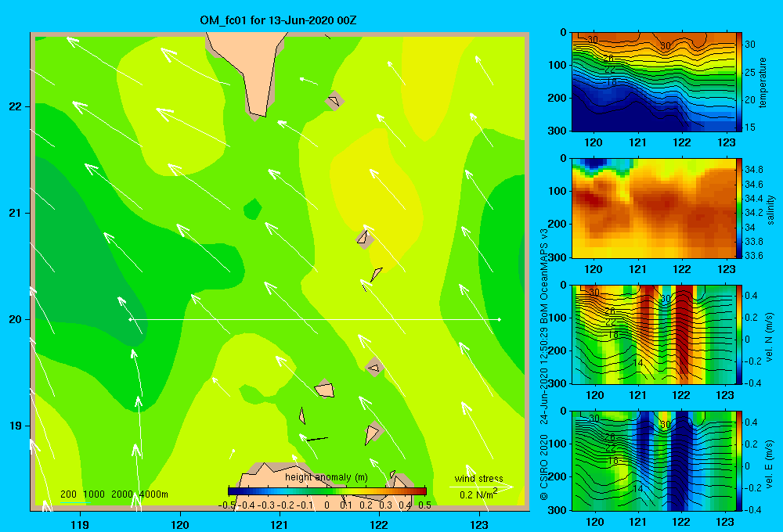Click the '-0.5' tick on height anomaly bar
783x532 pixels.
[227, 505]
